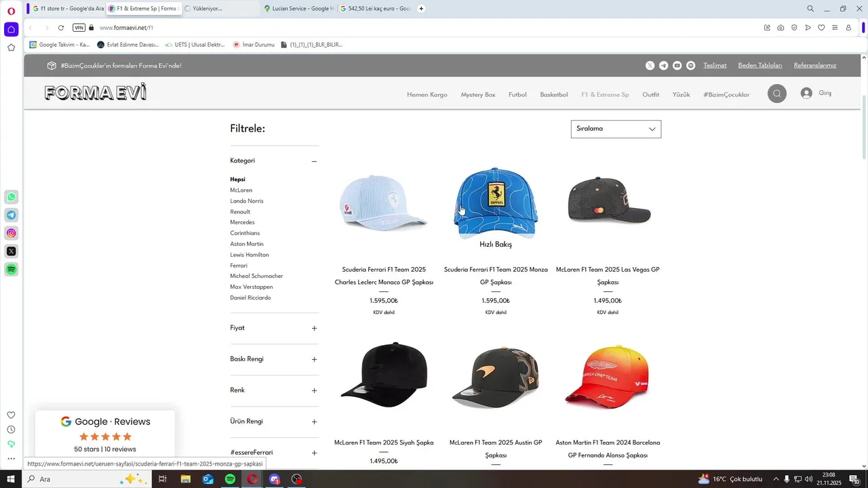Open Basketbol menu item

(554, 95)
